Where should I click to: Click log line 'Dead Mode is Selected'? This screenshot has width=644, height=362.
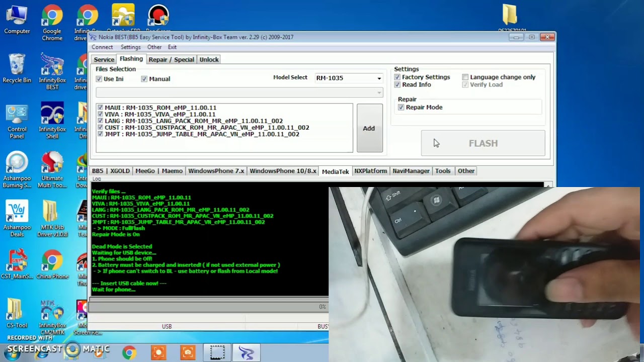point(122,247)
